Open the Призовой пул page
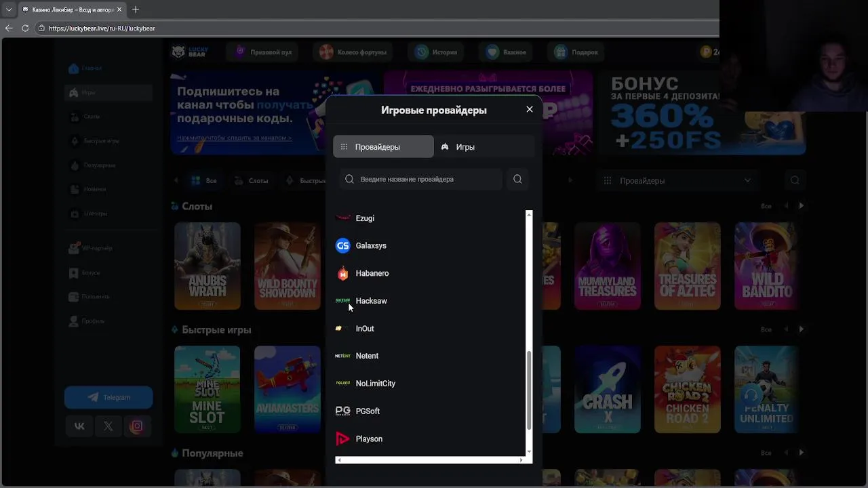The width and height of the screenshot is (868, 488). pyautogui.click(x=263, y=52)
